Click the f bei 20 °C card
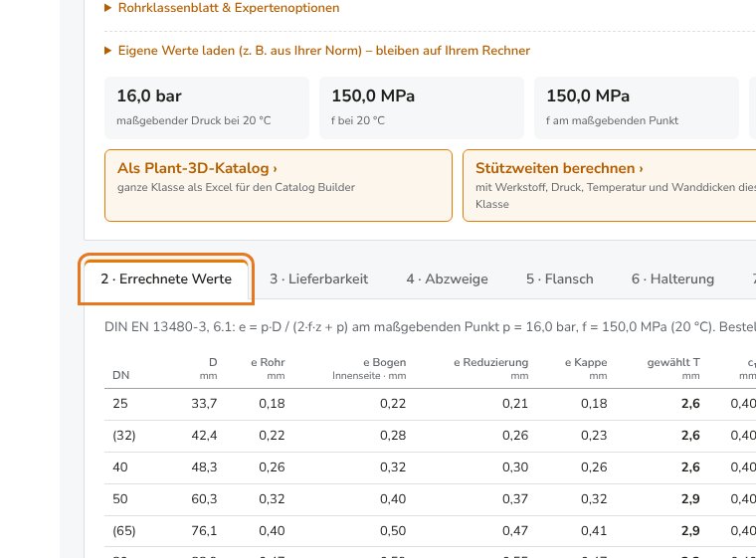The width and height of the screenshot is (756, 558). (x=422, y=107)
